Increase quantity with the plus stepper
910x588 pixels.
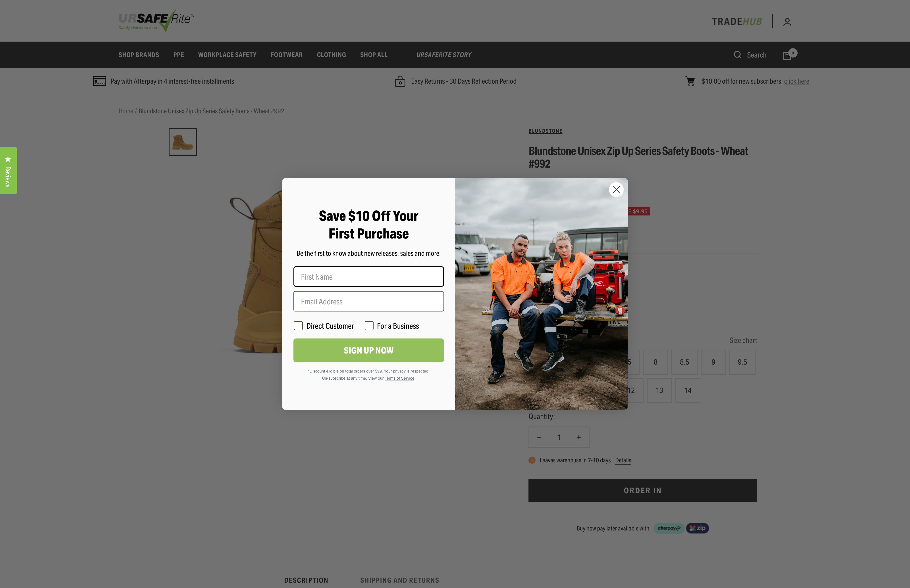(579, 437)
